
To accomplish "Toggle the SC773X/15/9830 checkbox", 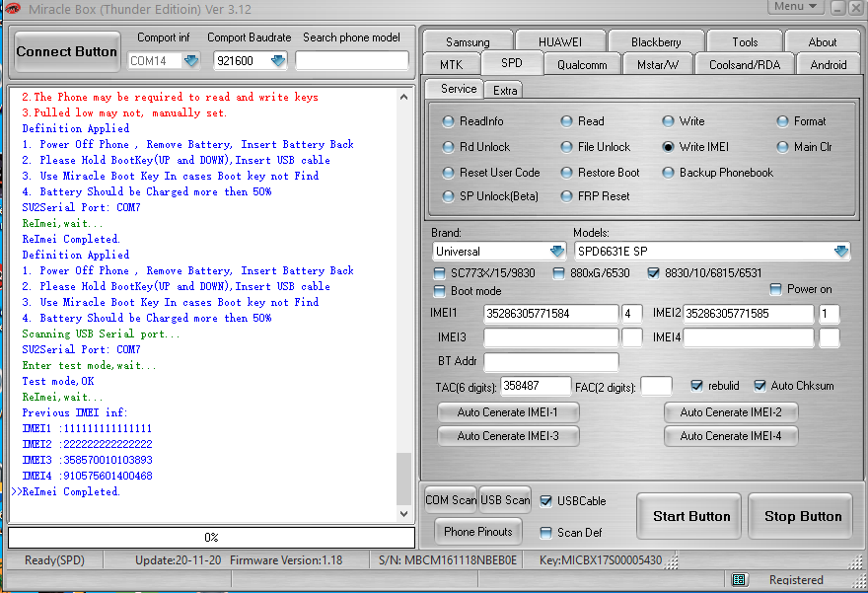I will tap(439, 273).
